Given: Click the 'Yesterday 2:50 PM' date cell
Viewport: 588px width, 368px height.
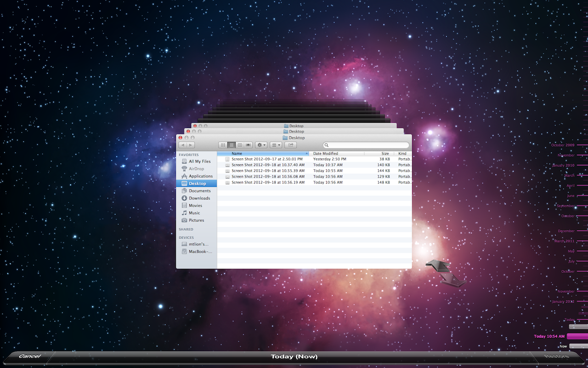Looking at the screenshot, I should [330, 159].
